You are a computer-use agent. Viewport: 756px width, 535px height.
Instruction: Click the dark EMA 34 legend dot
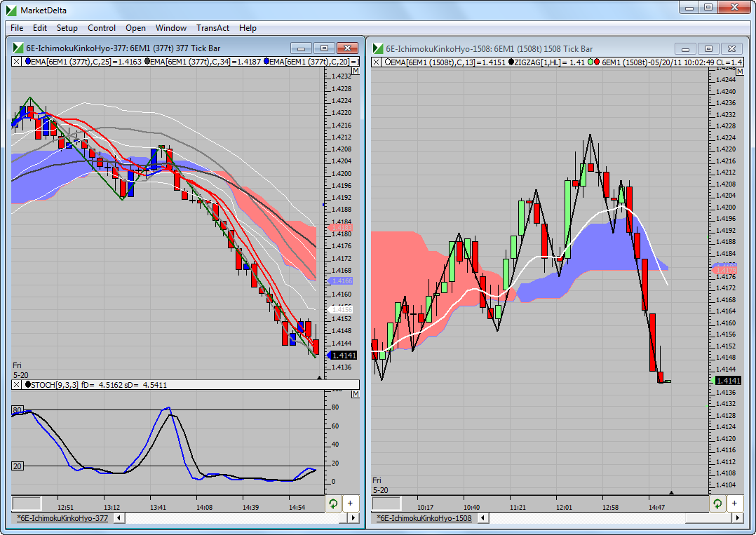(147, 61)
